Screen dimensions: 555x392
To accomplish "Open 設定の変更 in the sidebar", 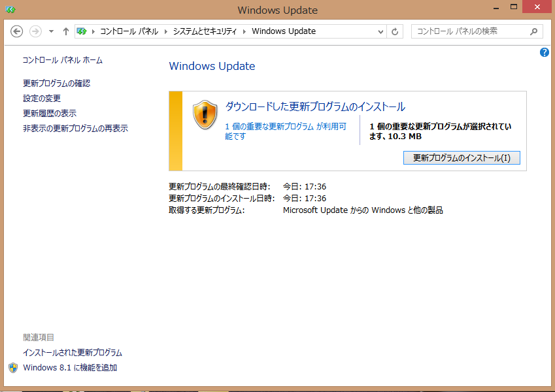I will click(x=42, y=98).
